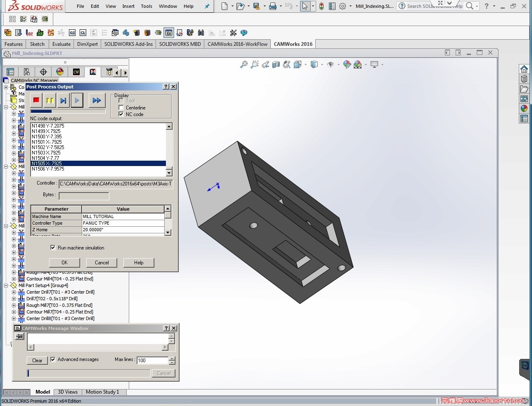
Task: Expand the Contour Mill4 operation node
Action: point(14,279)
